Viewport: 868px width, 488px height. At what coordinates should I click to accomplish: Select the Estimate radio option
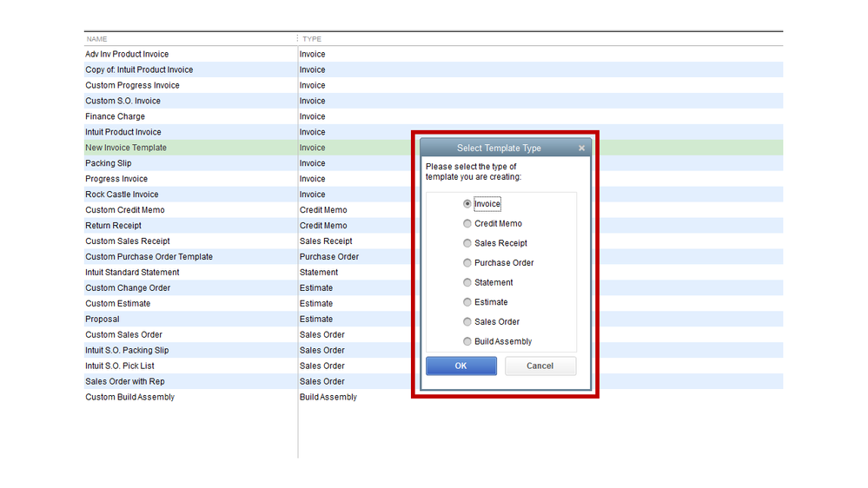click(x=467, y=302)
